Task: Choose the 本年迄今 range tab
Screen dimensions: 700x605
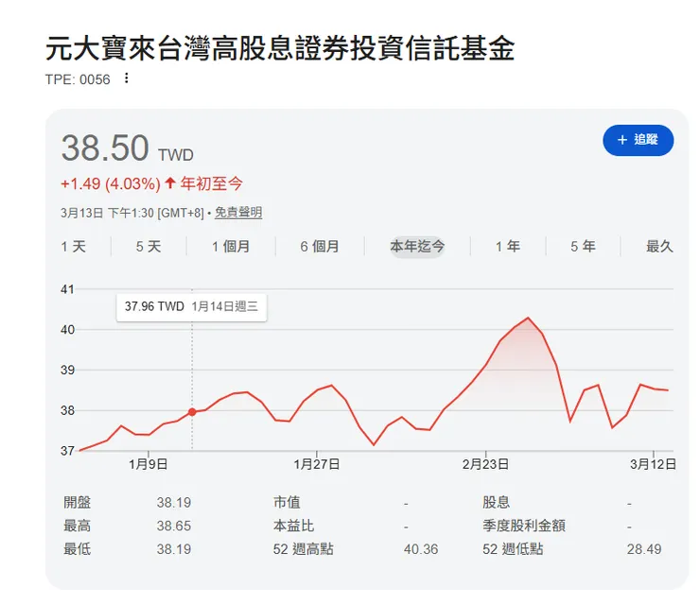Action: click(x=417, y=247)
